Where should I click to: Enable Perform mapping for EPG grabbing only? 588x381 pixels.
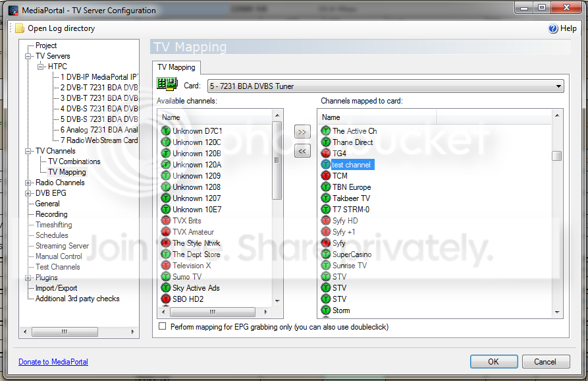tap(163, 326)
